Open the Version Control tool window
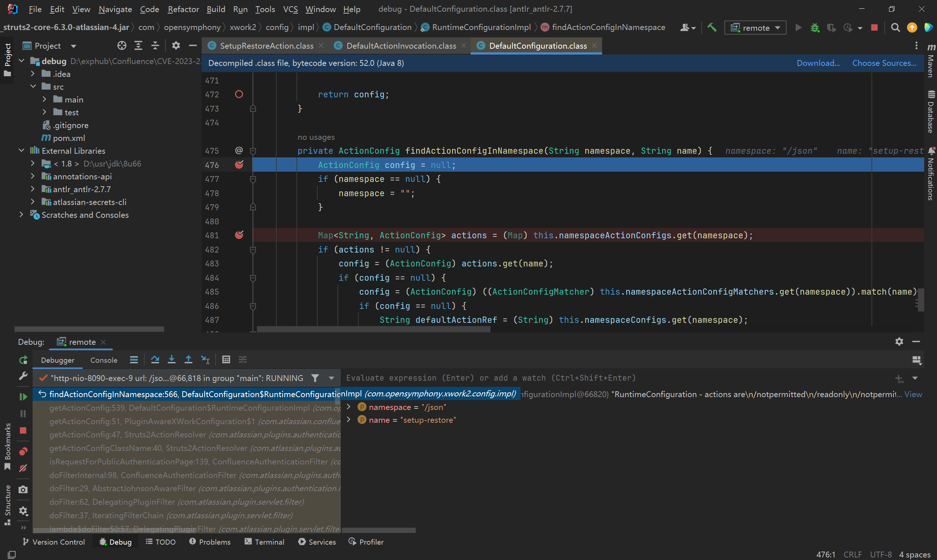This screenshot has height=560, width=937. point(53,542)
